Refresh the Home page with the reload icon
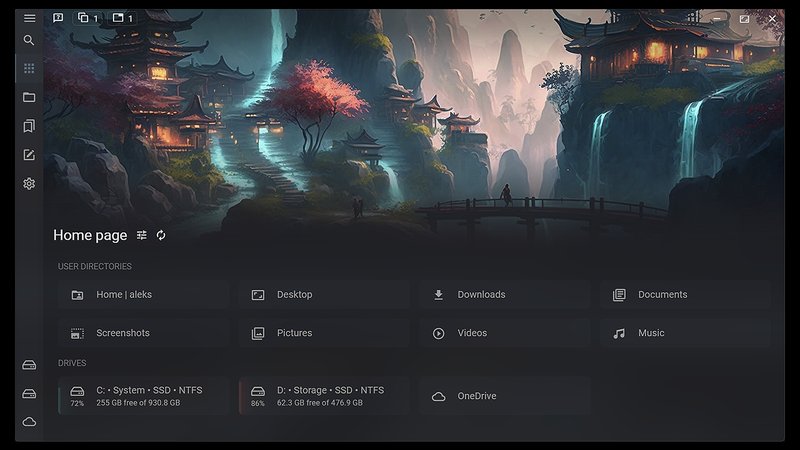Screen dimensions: 800x450 (161, 235)
